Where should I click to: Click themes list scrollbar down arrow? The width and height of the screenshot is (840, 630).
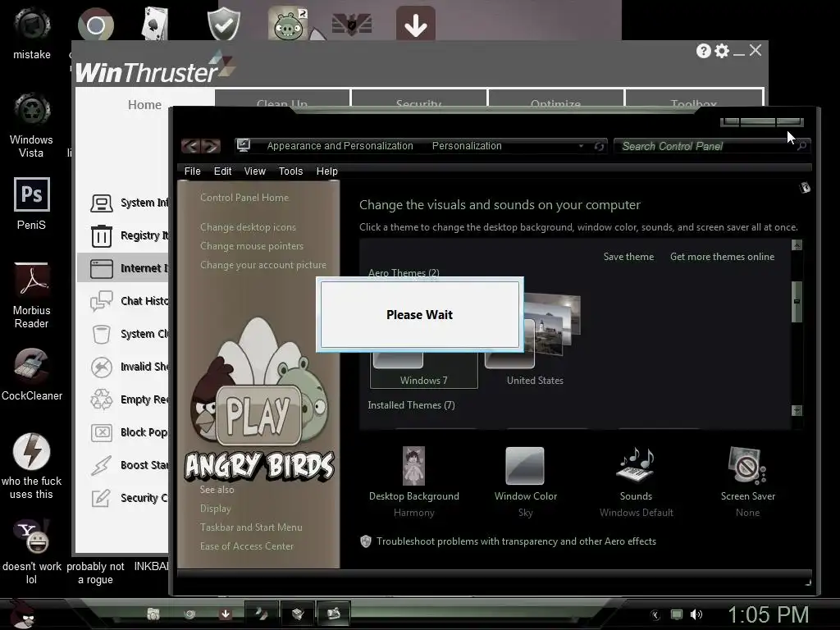797,410
